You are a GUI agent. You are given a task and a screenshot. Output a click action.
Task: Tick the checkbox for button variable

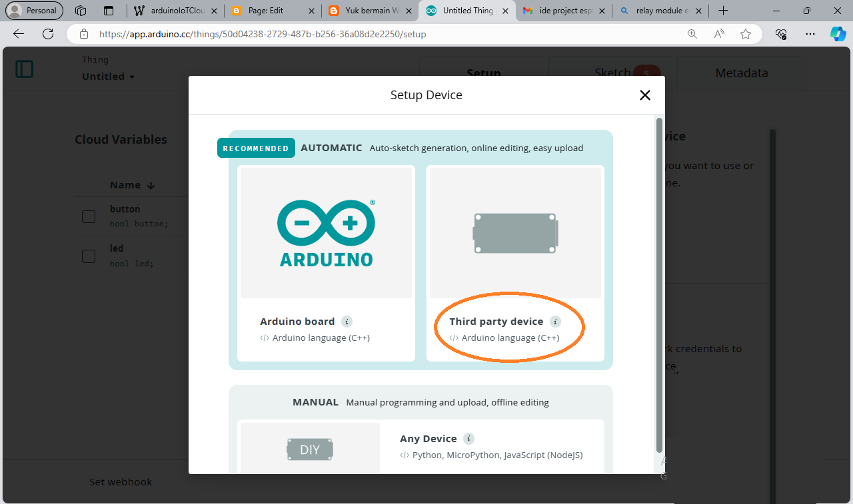89,216
